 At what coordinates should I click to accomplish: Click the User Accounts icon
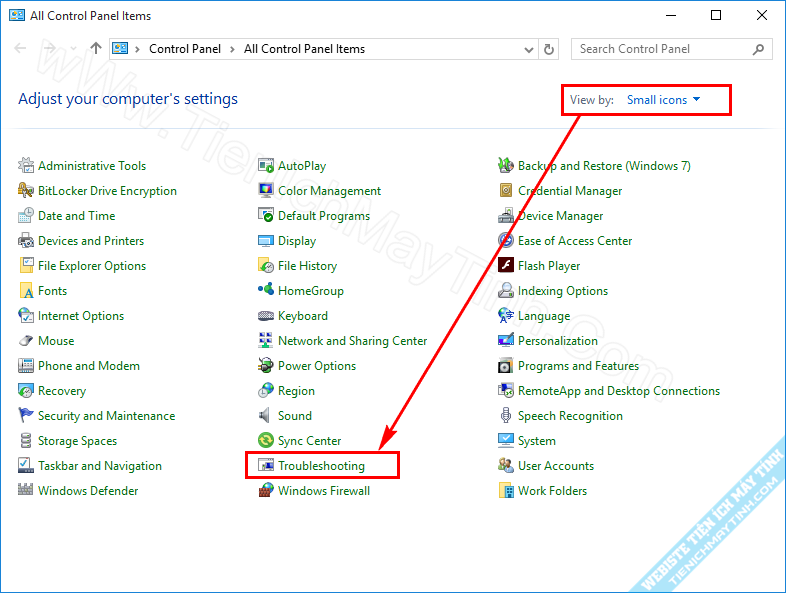506,466
